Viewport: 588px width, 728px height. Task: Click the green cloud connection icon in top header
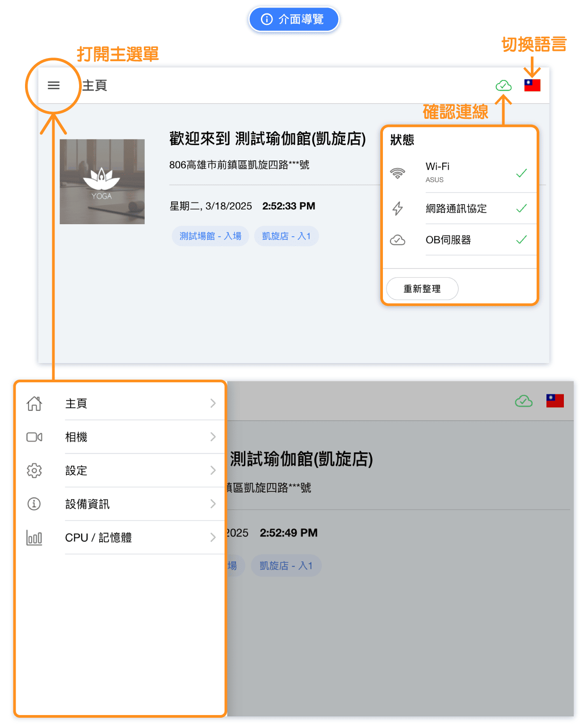point(504,85)
